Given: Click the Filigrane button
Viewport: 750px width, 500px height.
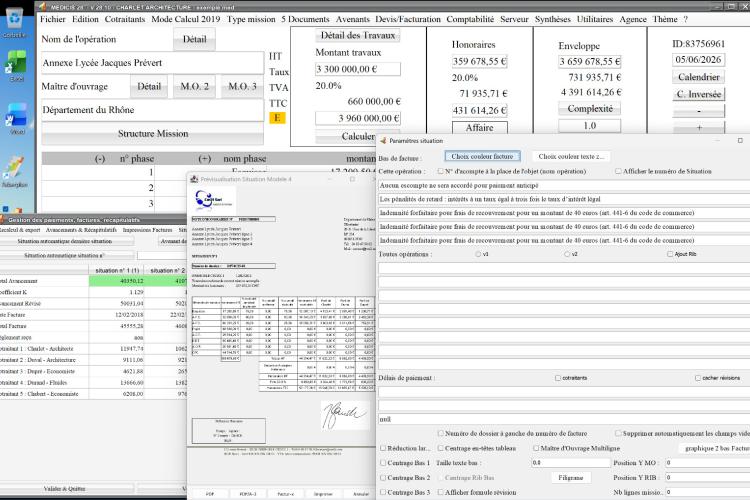Looking at the screenshot, I should pyautogui.click(x=571, y=478).
